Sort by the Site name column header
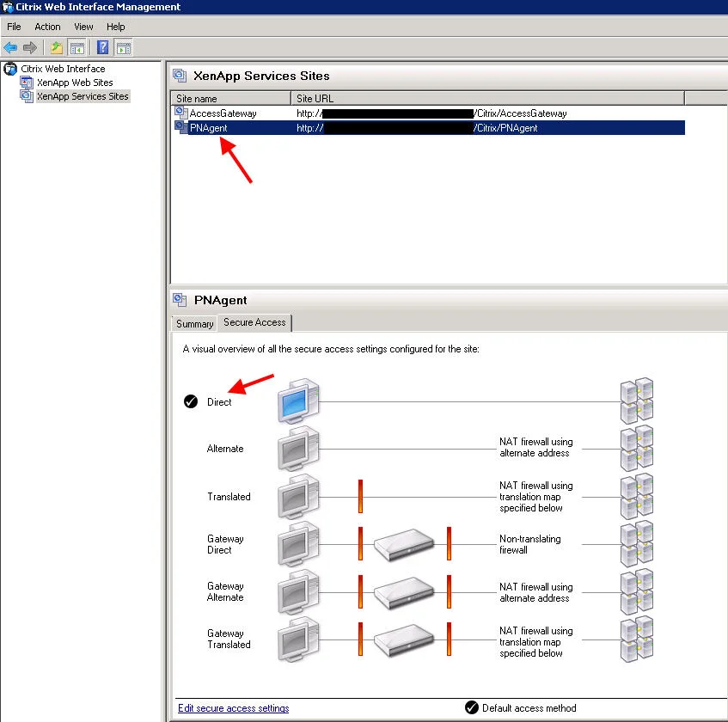This screenshot has width=728, height=722. 230,99
